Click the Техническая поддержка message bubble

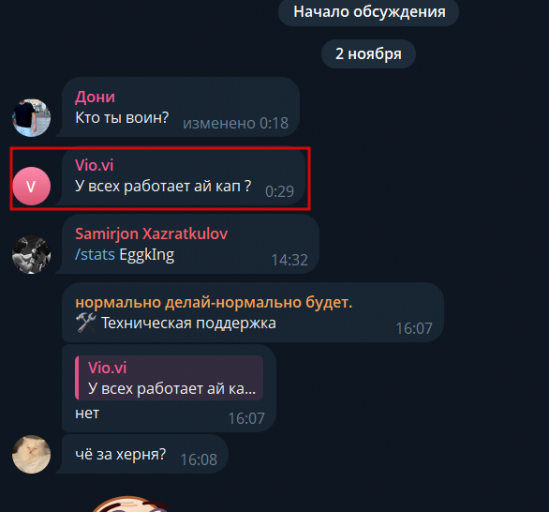[253, 312]
